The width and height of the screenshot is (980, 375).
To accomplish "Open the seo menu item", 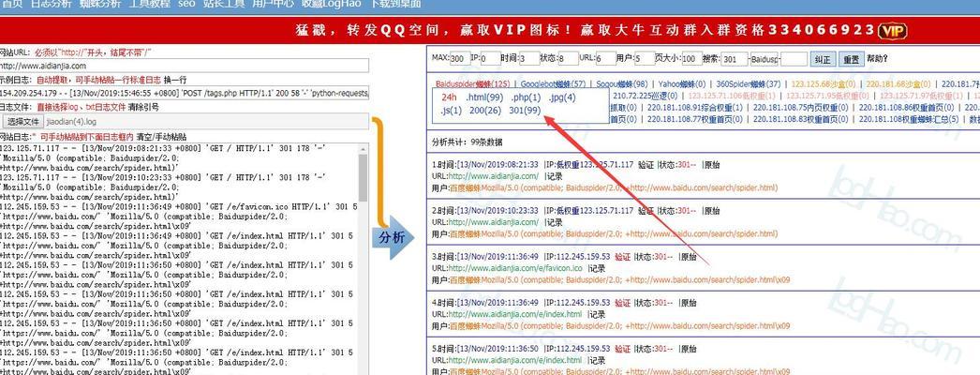I will (x=186, y=3).
